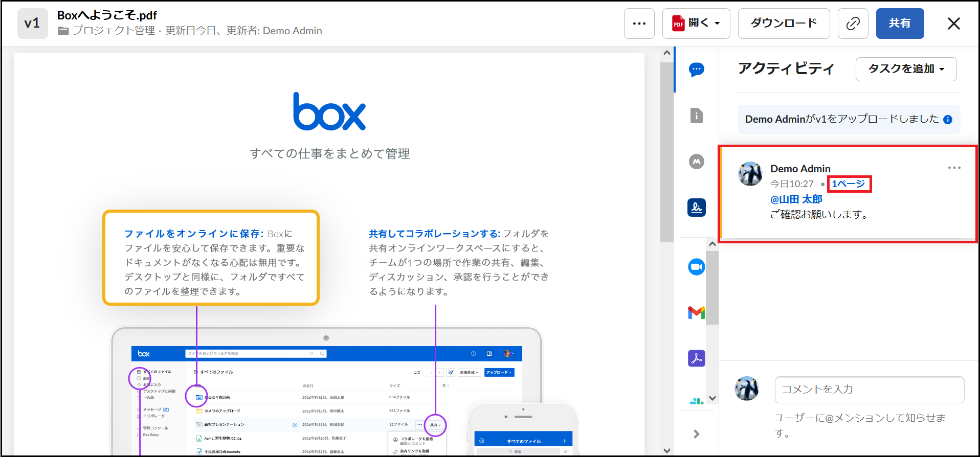Click the document's vertical scrollbar thumb
This screenshot has height=457, width=980.
point(666,152)
